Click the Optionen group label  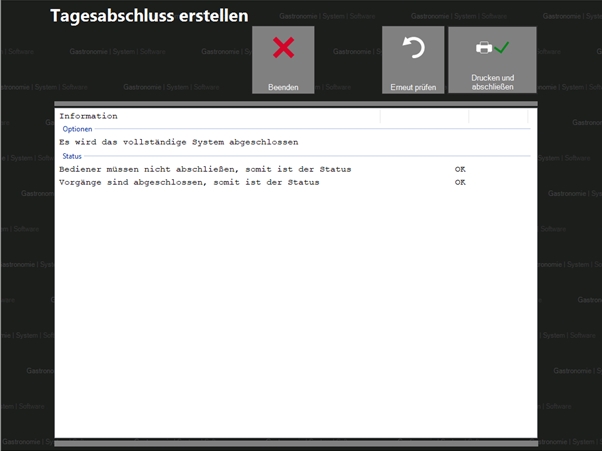(x=77, y=129)
